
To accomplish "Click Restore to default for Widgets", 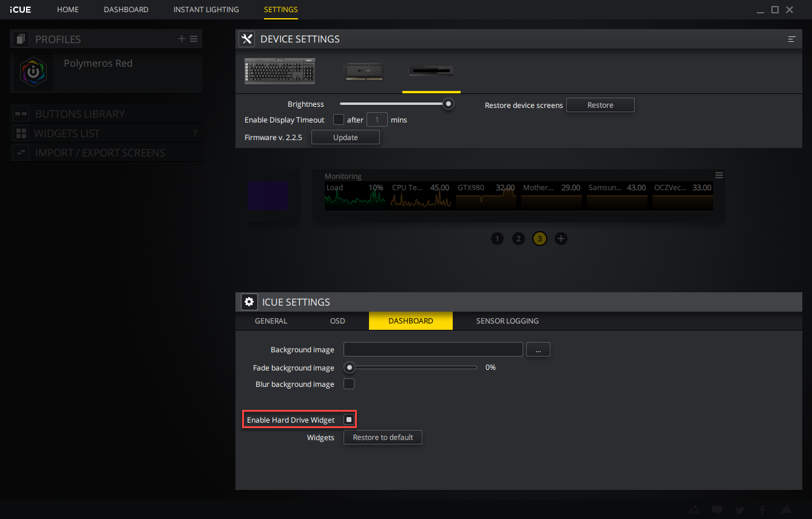I will [x=383, y=437].
